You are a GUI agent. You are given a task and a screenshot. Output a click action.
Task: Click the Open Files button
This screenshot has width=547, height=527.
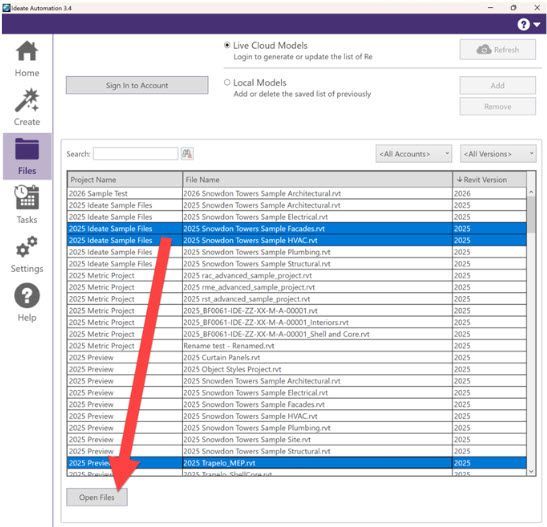(97, 497)
